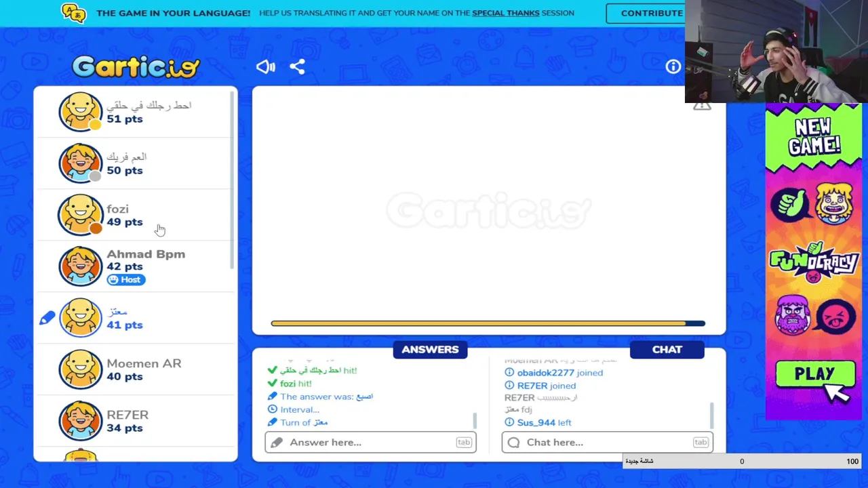This screenshot has width=868, height=488.
Task: Mute the game sound speaker icon
Action: (265, 66)
